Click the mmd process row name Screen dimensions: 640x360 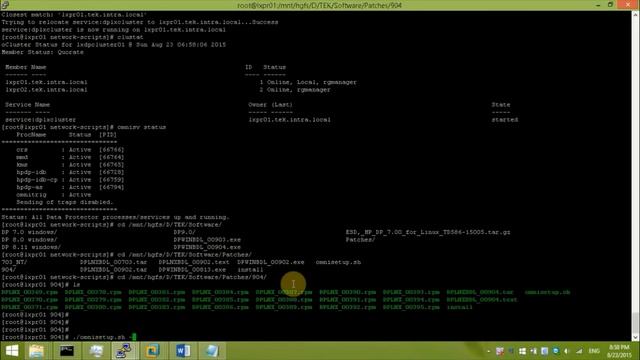[x=22, y=157]
